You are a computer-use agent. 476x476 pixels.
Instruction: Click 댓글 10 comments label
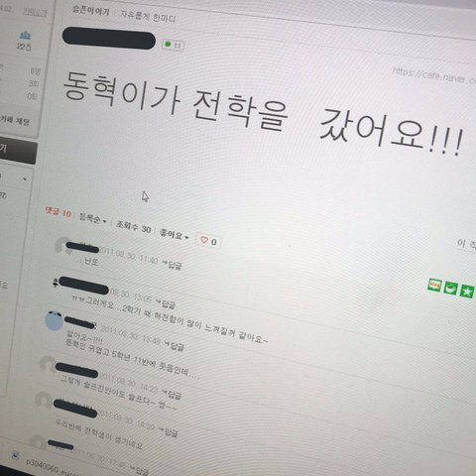click(x=59, y=212)
